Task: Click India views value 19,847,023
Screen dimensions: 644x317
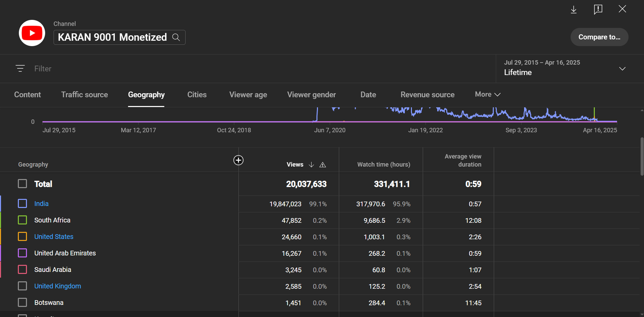Action: coord(285,204)
